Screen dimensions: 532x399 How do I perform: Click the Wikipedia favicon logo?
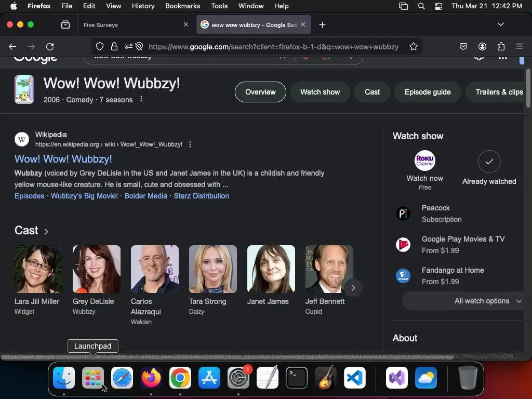22,139
